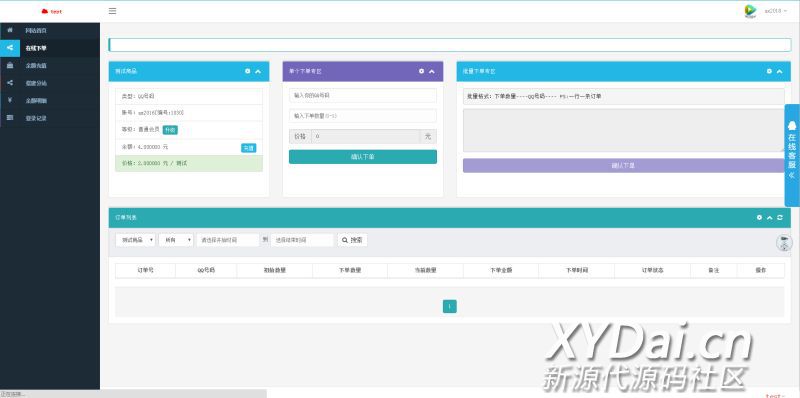Click the yen symbol sidebar icon
The image size is (800, 398).
[x=10, y=100]
